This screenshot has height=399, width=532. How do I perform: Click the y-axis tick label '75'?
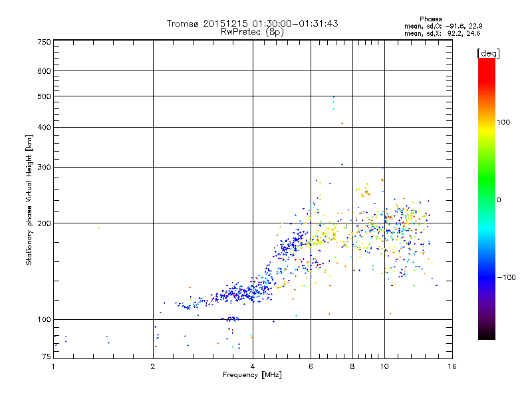(x=47, y=356)
